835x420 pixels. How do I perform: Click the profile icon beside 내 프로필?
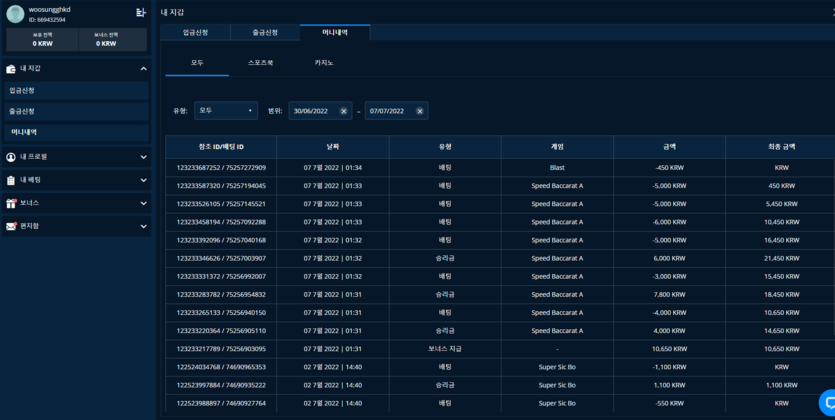coord(11,157)
